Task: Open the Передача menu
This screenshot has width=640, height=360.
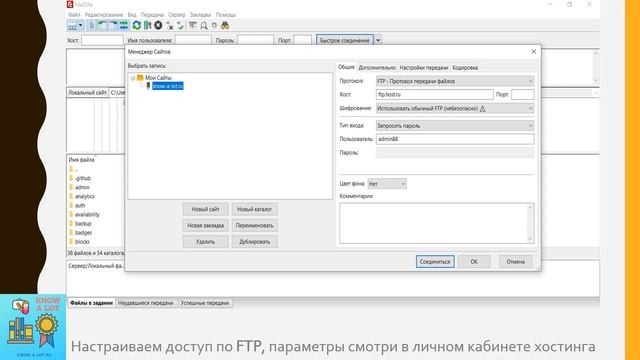Action: pyautogui.click(x=152, y=15)
